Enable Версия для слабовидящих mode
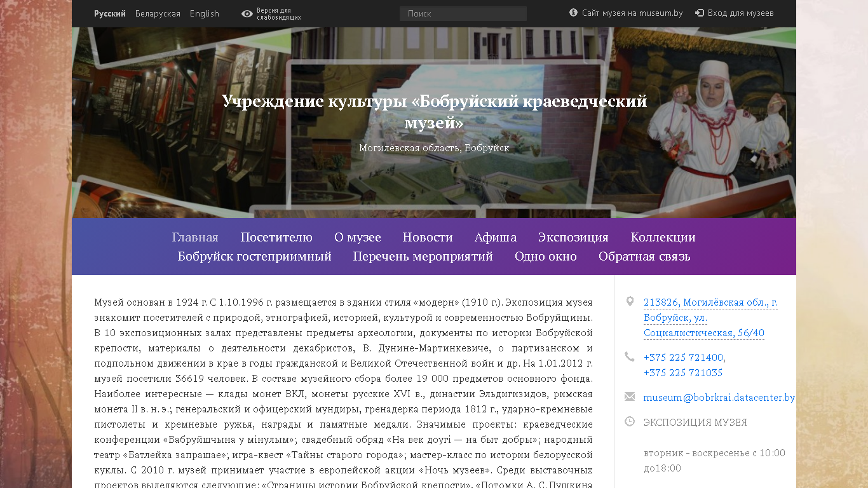The width and height of the screenshot is (868, 488). pyautogui.click(x=279, y=14)
